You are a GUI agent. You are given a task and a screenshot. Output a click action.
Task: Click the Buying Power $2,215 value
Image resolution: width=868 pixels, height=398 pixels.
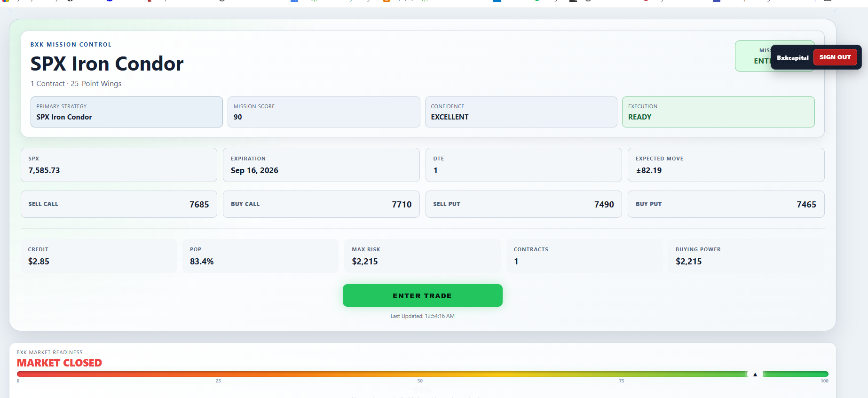(x=688, y=262)
